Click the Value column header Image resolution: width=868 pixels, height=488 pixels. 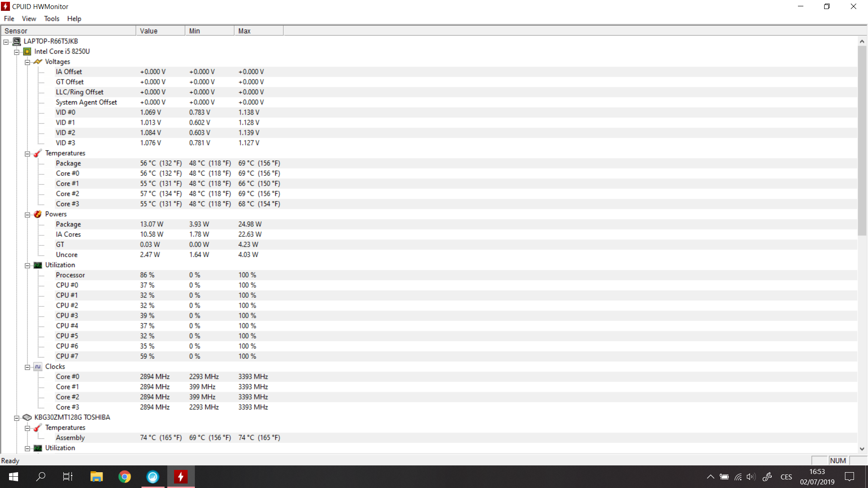160,31
